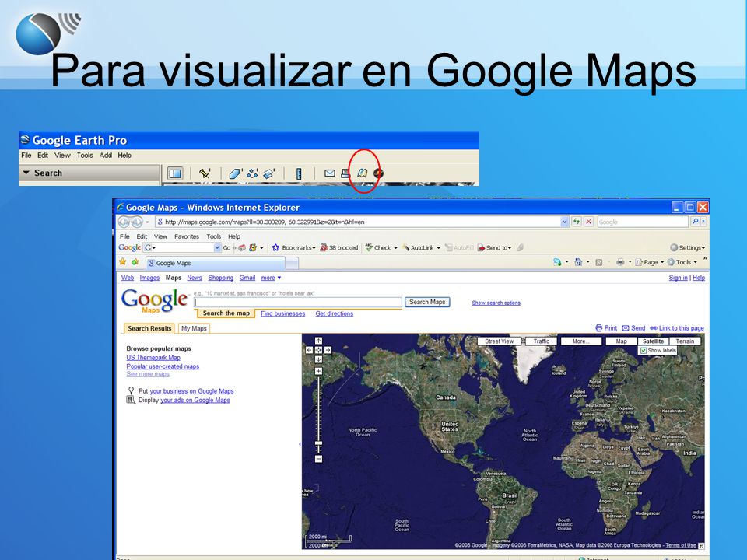
Task: Click the View in Google Maps icon
Action: click(363, 173)
